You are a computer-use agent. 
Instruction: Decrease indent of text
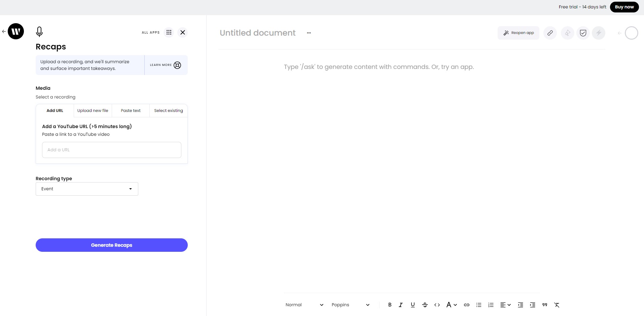pyautogui.click(x=521, y=305)
